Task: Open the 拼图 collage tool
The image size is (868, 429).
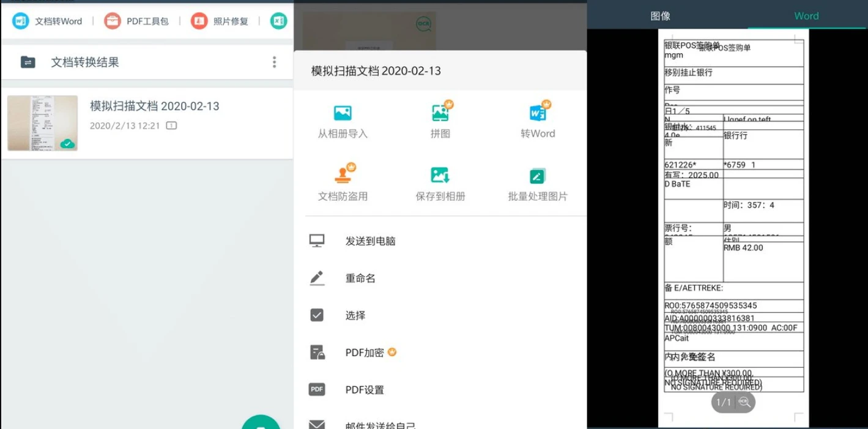Action: click(440, 121)
